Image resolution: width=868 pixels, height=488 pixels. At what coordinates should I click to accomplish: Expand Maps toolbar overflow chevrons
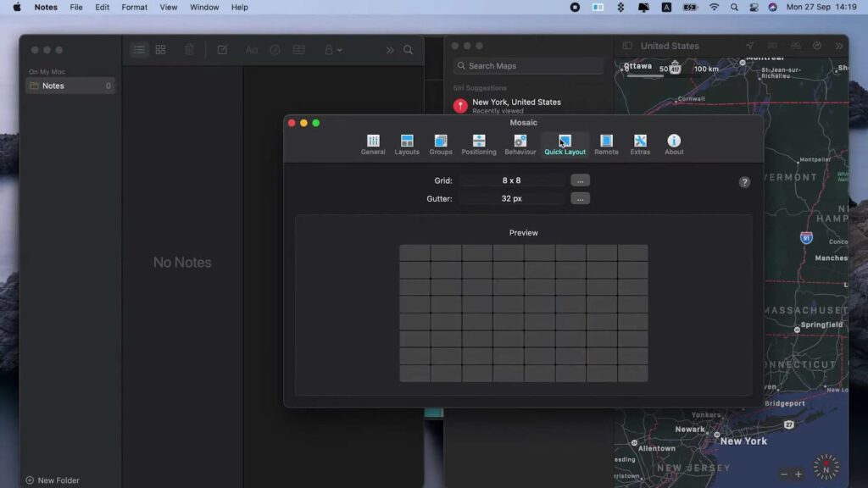pyautogui.click(x=839, y=46)
